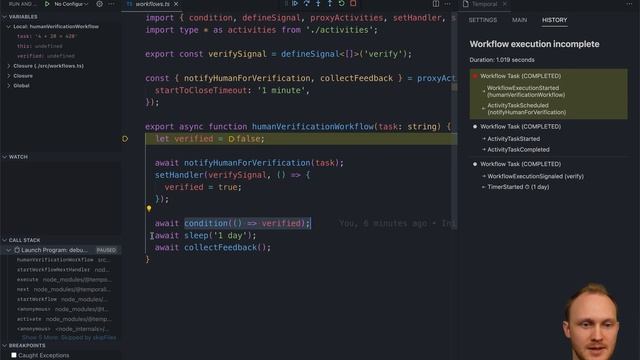Switch to the MAIN tab
640x360 pixels.
(x=520, y=20)
